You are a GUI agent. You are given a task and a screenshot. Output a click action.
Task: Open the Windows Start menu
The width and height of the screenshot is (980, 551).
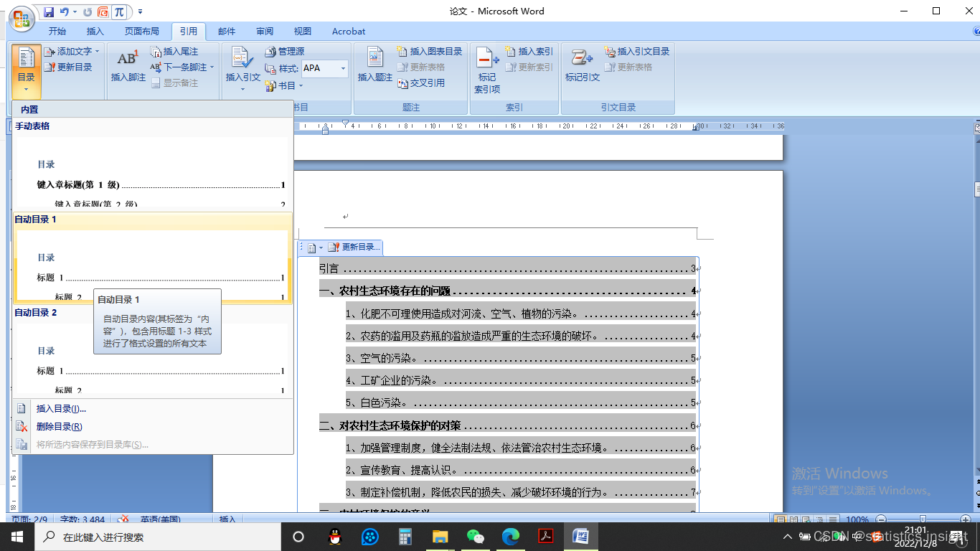point(17,537)
